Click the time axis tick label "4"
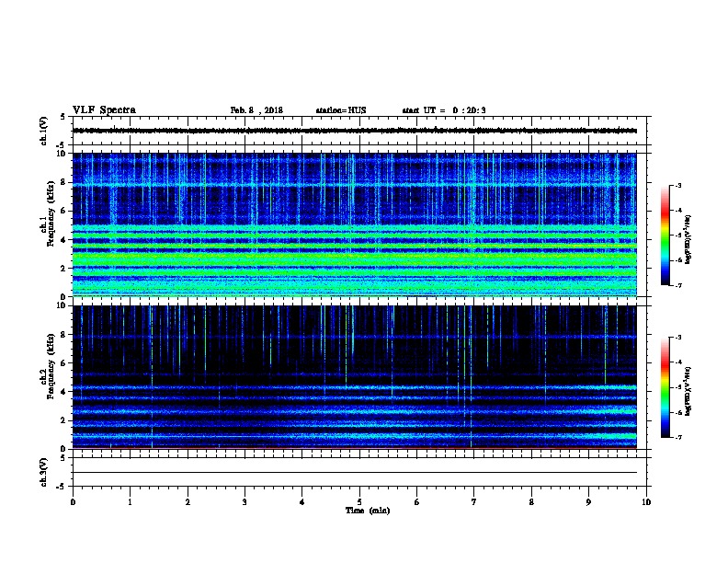Screen dimensions: 728x563 (302, 502)
